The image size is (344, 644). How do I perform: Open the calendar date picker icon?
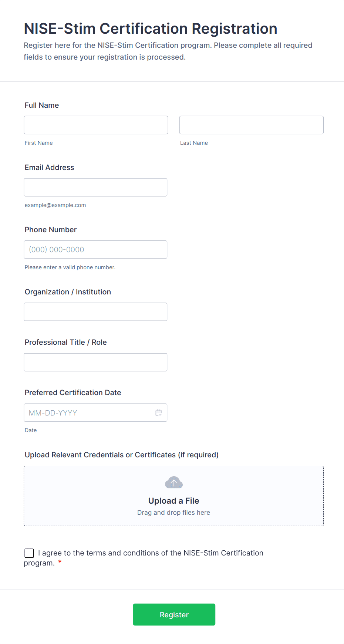click(159, 413)
